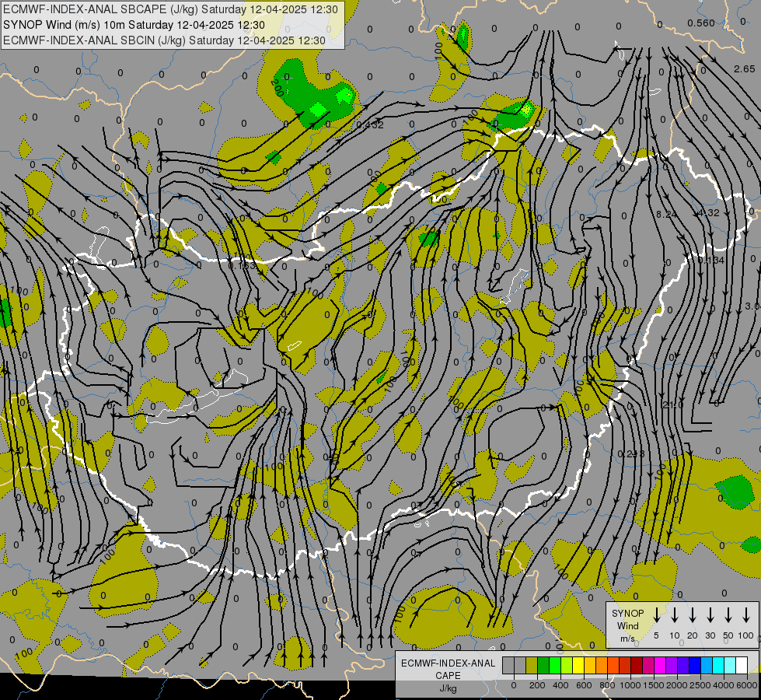Click the 4000 tick label on the CAPE scale
Viewport: 761px width, 700px height.
point(724,685)
